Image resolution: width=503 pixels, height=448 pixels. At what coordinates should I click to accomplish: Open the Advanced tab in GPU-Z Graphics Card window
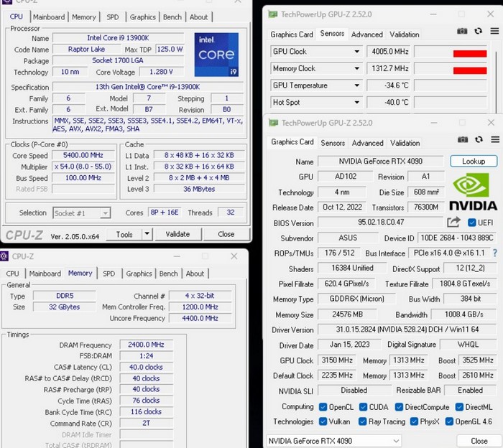367,143
